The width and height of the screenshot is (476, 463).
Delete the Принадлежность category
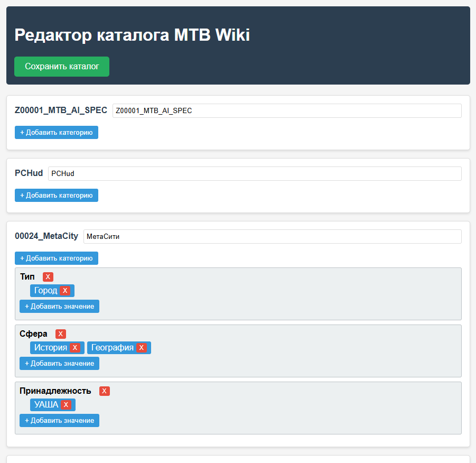105,391
